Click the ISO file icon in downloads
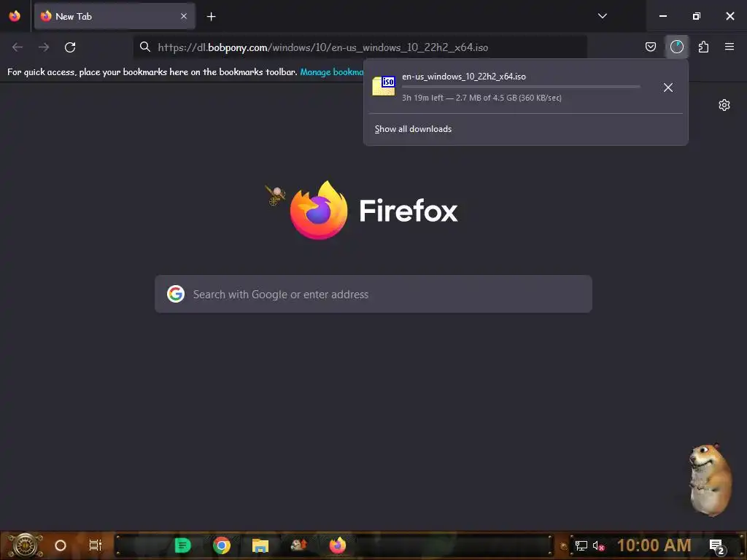The height and width of the screenshot is (560, 747). coord(384,86)
